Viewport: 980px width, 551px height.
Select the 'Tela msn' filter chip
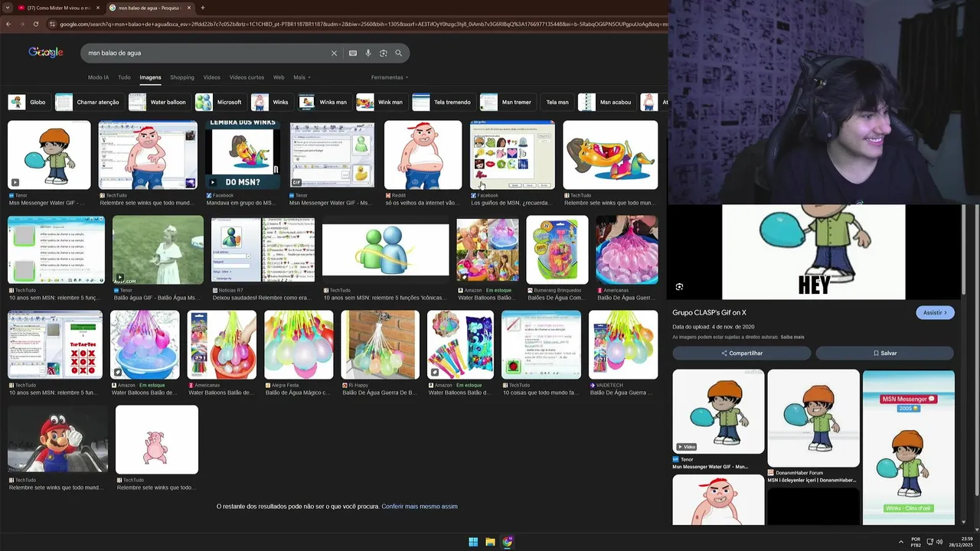[557, 102]
